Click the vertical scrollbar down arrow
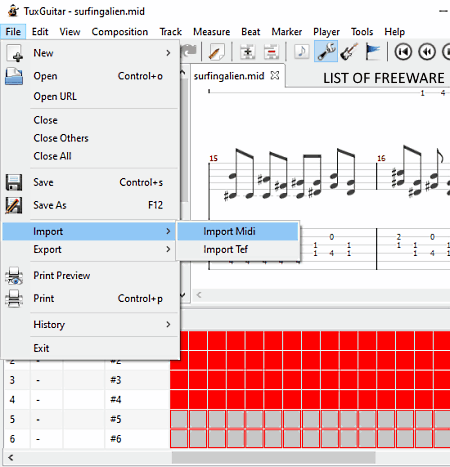Viewport: 450px width, 467px height. coord(183,295)
